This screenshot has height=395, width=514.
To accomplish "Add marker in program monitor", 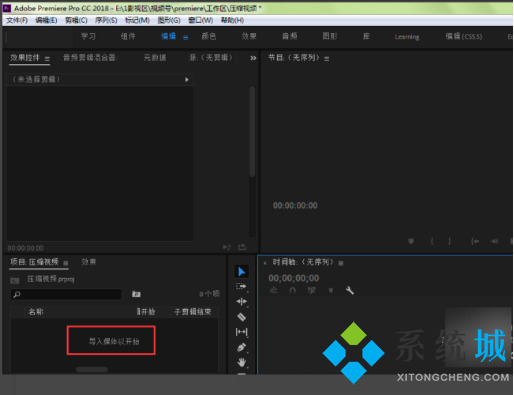I will (411, 241).
